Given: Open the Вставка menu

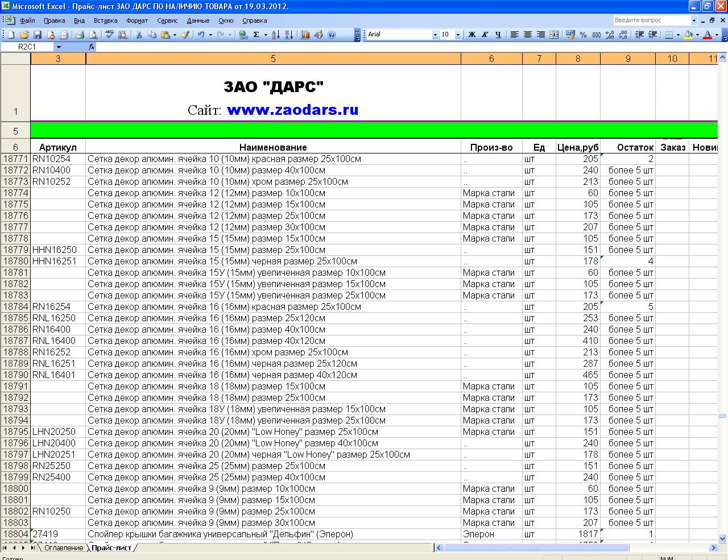Looking at the screenshot, I should 105,20.
